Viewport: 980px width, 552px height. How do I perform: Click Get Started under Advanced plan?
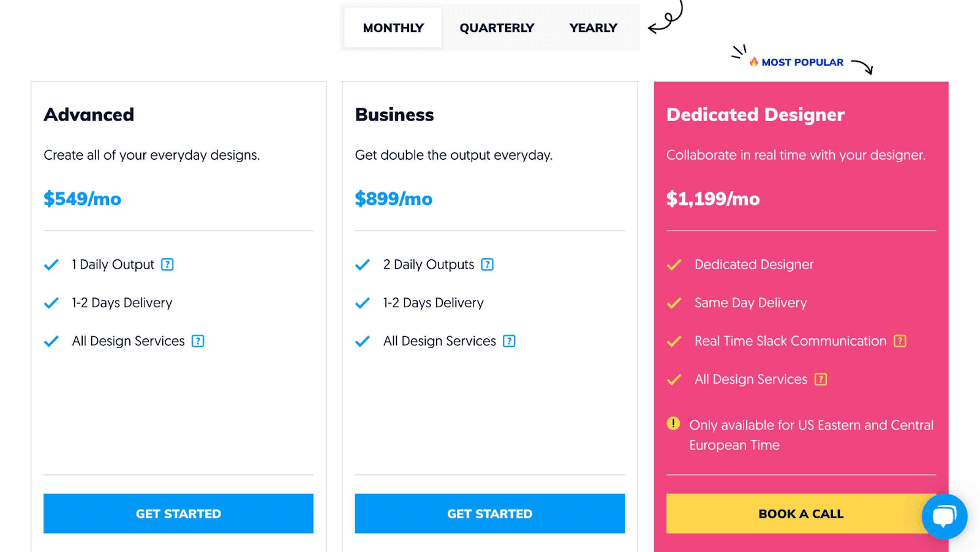pos(178,513)
